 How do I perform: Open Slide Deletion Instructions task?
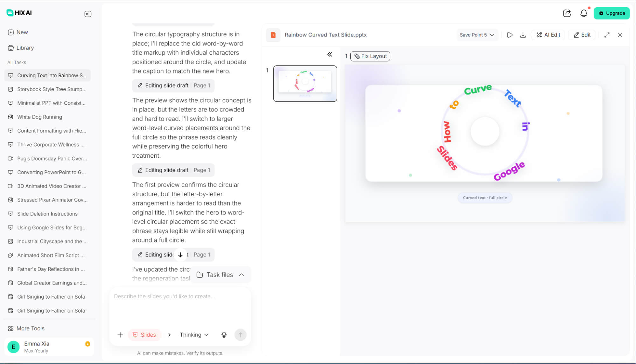point(47,214)
